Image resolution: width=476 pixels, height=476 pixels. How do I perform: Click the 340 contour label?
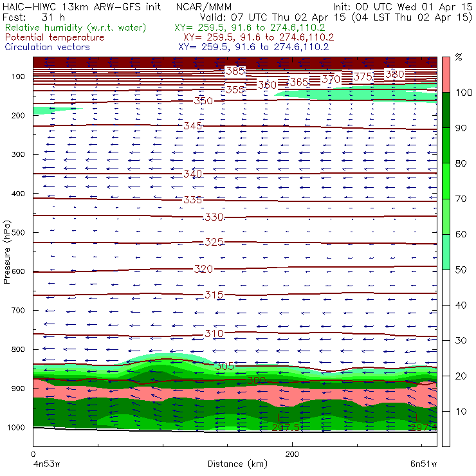pyautogui.click(x=193, y=174)
